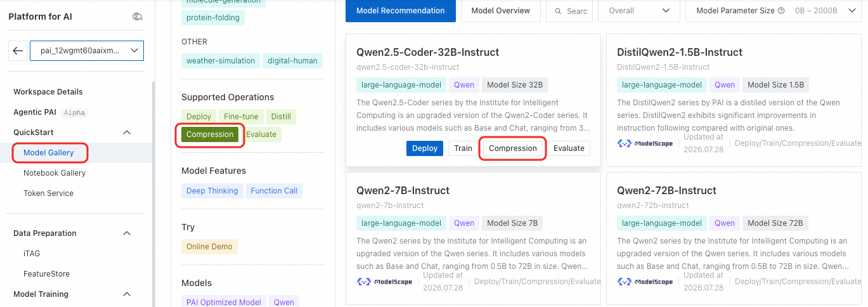Click large-language-model tag on Qwen2.5-Coder card
The width and height of the screenshot is (868, 307).
point(401,85)
